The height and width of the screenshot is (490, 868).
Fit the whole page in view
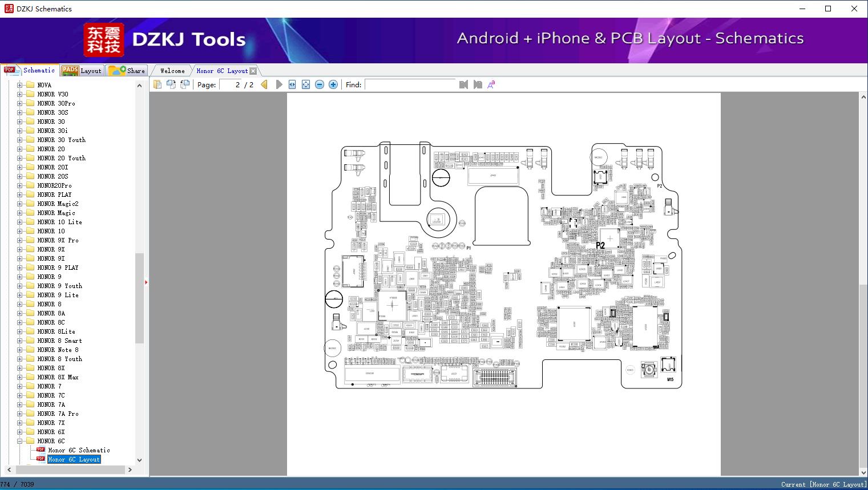tap(306, 84)
